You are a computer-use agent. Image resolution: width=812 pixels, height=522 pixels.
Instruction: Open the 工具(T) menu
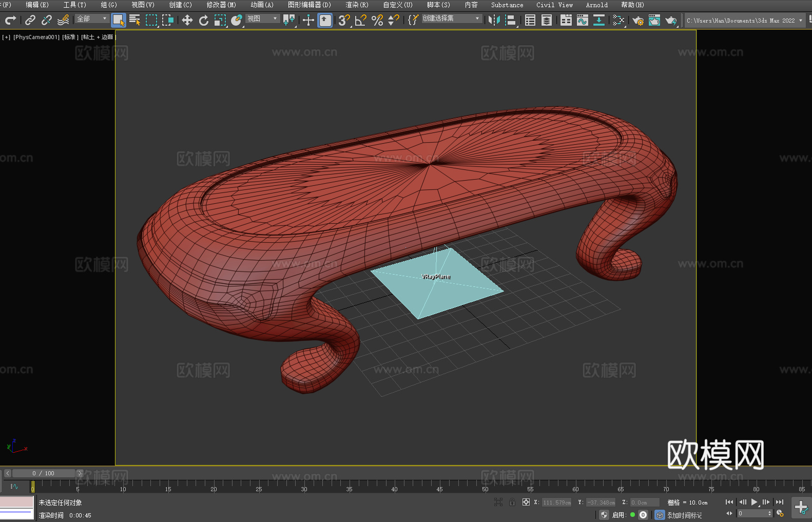pyautogui.click(x=74, y=5)
